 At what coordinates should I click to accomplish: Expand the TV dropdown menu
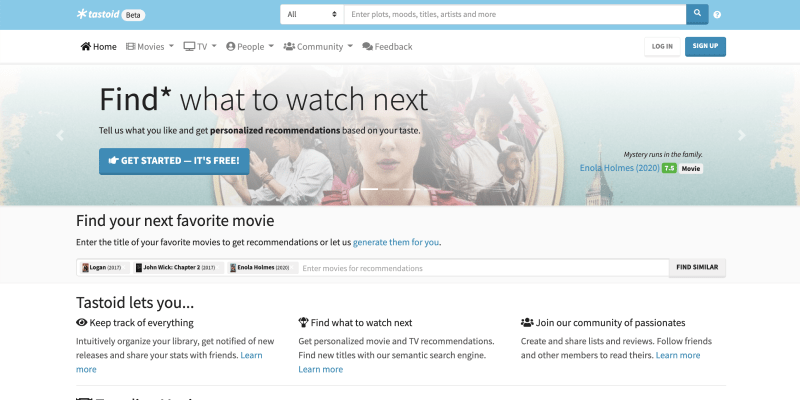coord(200,46)
